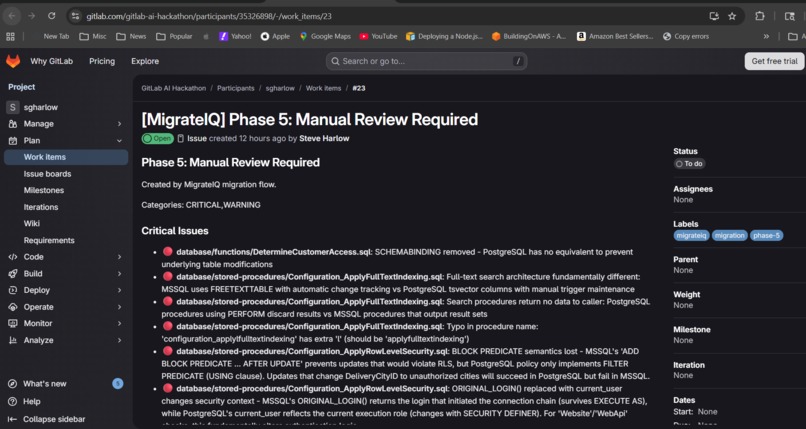The image size is (806, 429).
Task: Click the migrateiq label
Action: pos(691,236)
